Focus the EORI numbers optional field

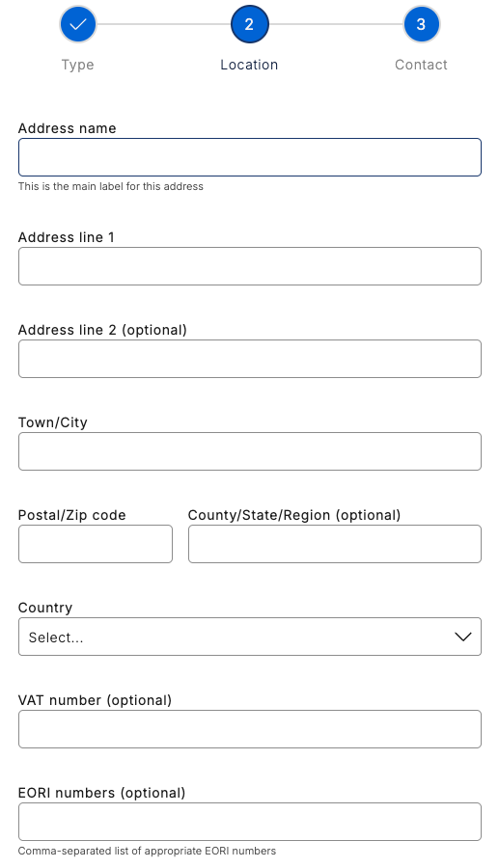point(250,822)
